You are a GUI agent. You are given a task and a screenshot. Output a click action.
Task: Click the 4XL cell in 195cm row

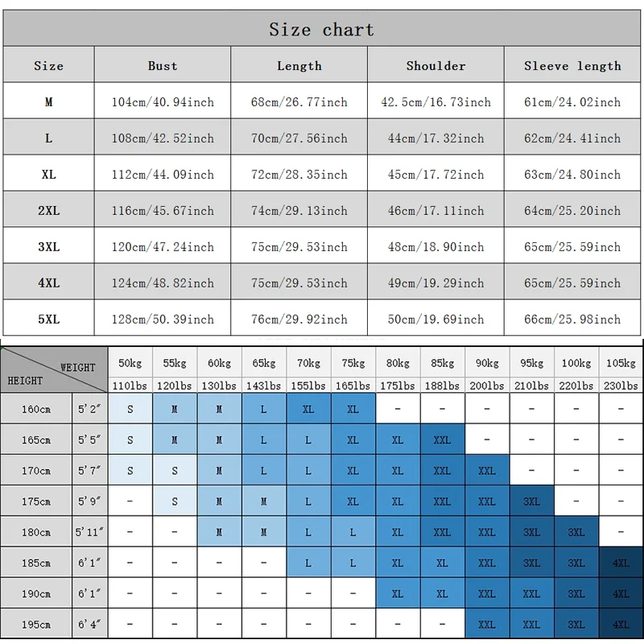[x=621, y=624]
